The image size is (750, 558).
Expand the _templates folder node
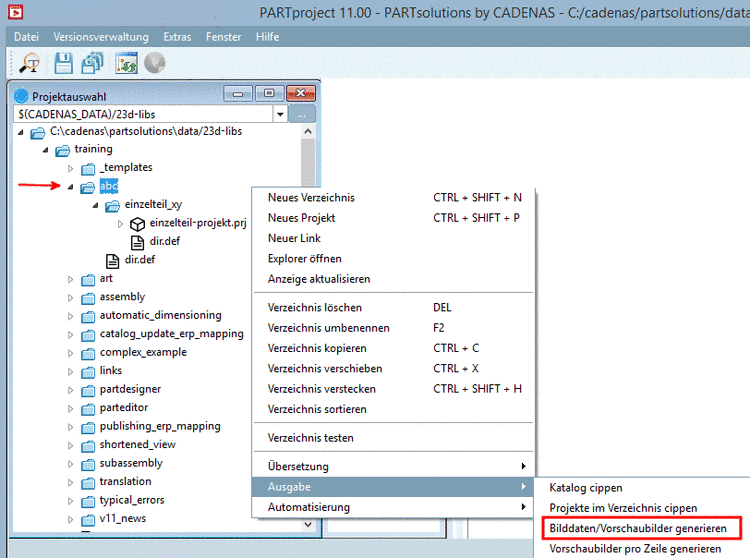click(70, 168)
